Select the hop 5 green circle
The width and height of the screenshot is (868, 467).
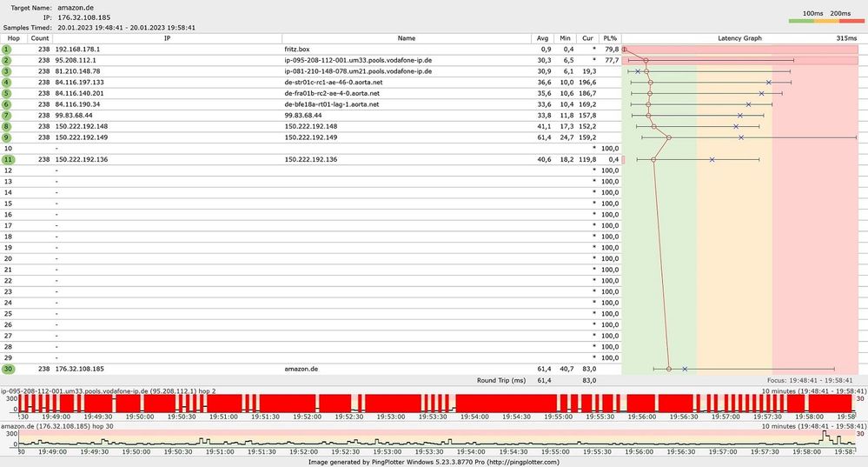6,94
